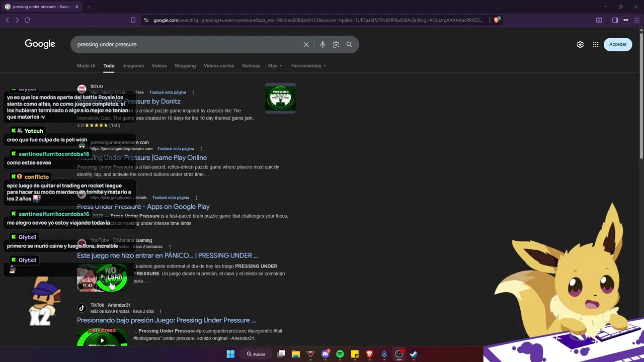Click 'Traducir esta página' for pressingunderpressure.com
This screenshot has height=362, width=644.
(x=176, y=149)
